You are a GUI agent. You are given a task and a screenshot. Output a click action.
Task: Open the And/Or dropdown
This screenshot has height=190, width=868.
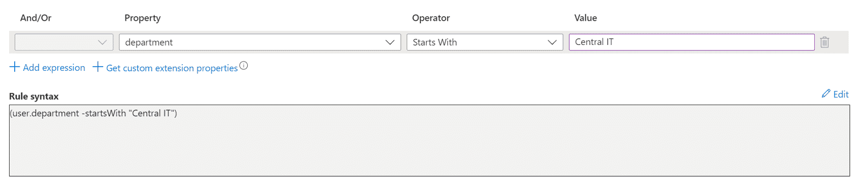64,42
